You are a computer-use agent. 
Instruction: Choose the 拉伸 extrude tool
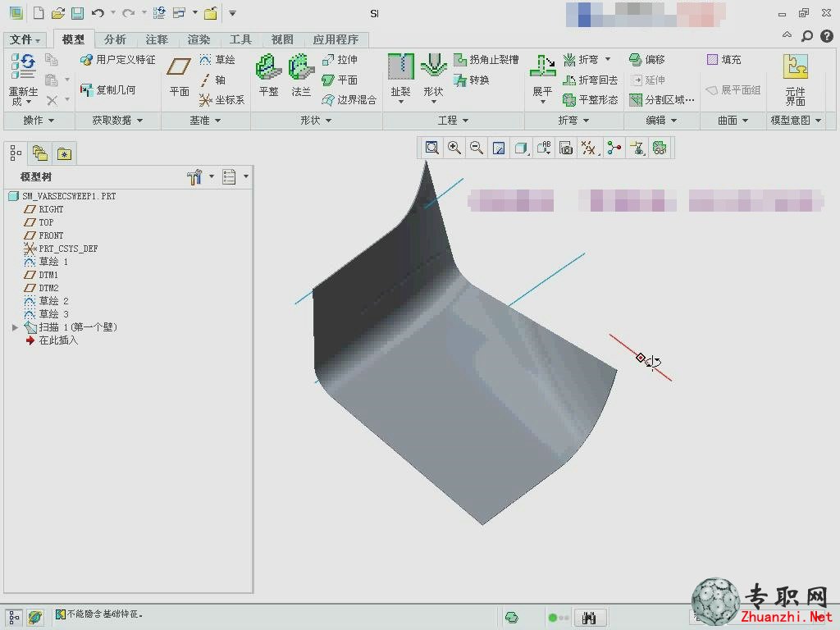340,59
